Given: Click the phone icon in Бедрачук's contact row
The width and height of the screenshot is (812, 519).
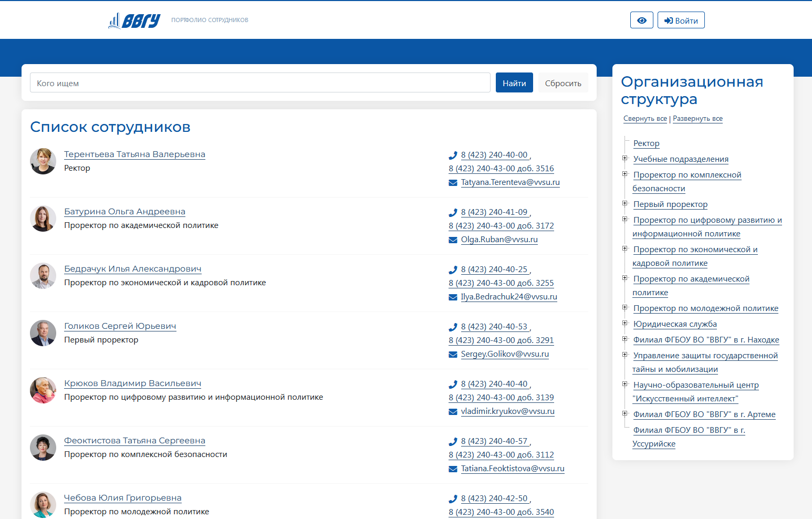Looking at the screenshot, I should pyautogui.click(x=453, y=270).
